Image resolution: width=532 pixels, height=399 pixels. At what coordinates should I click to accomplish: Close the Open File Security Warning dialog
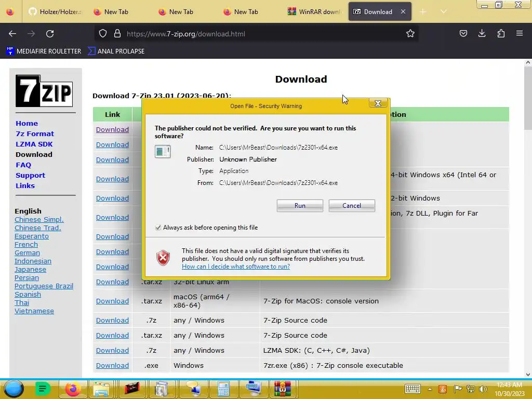point(378,103)
